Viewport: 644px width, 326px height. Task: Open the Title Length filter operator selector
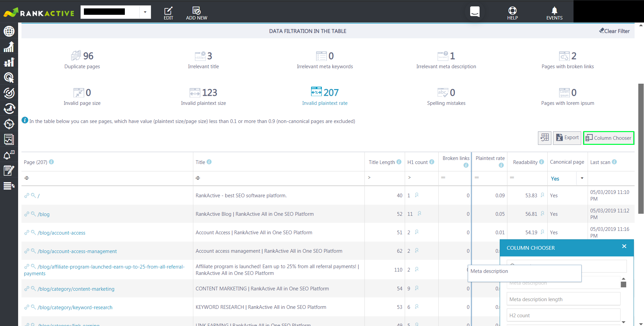point(369,177)
